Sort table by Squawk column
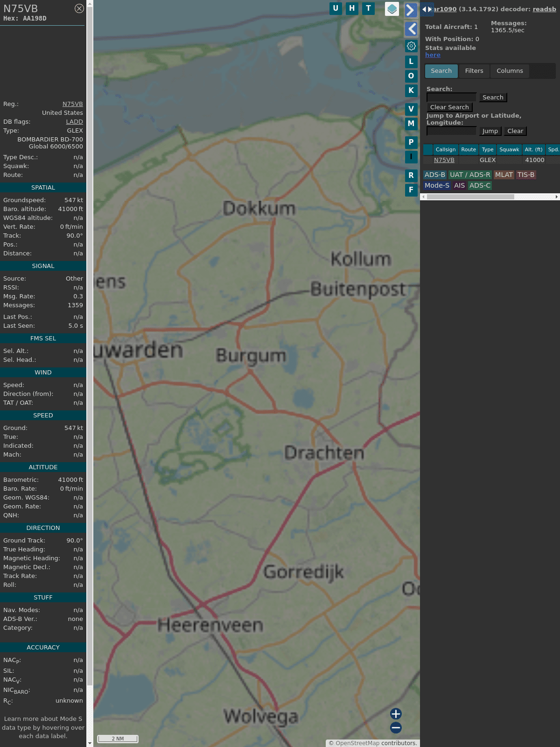Screen dimensions: 560x747 pos(509,150)
